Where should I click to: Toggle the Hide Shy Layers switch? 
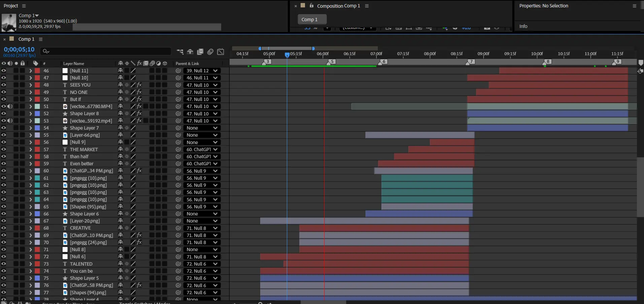[x=190, y=52]
